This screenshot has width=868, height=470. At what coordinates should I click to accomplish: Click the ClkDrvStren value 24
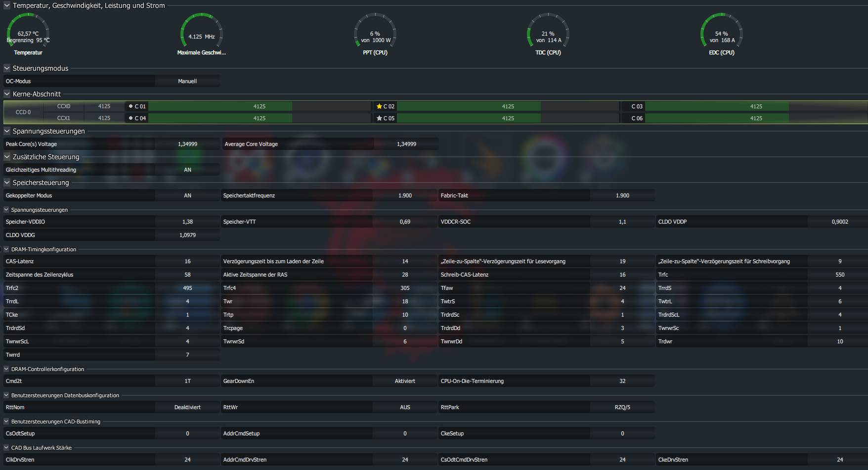(187, 460)
